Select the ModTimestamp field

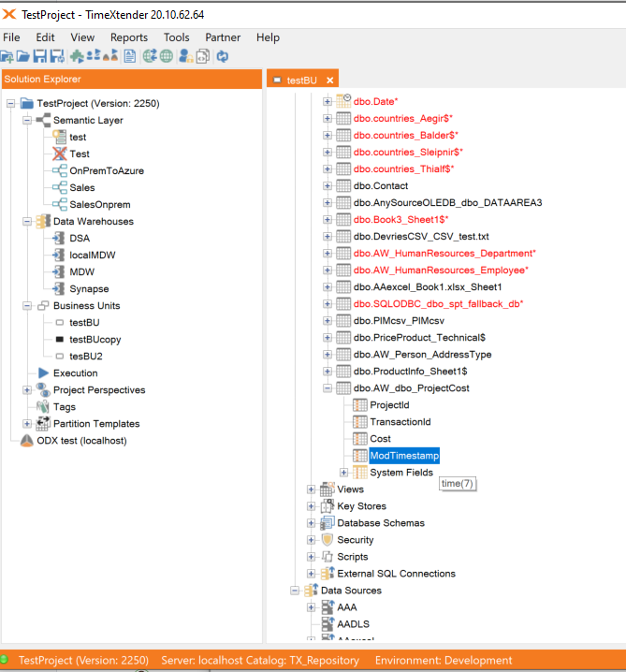pyautogui.click(x=404, y=455)
